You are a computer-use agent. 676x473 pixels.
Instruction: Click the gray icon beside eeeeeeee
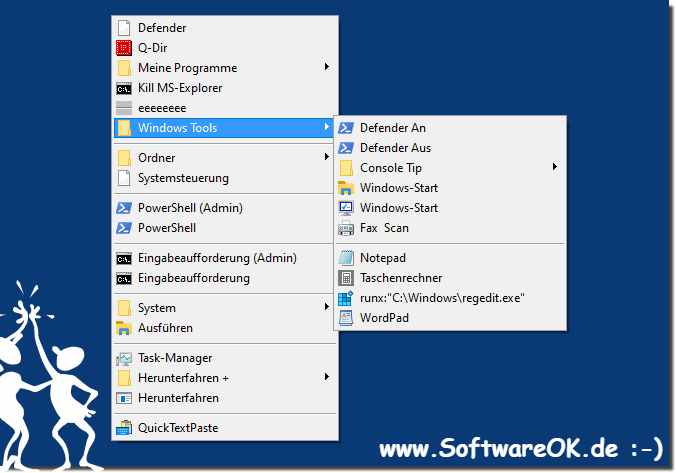124,108
